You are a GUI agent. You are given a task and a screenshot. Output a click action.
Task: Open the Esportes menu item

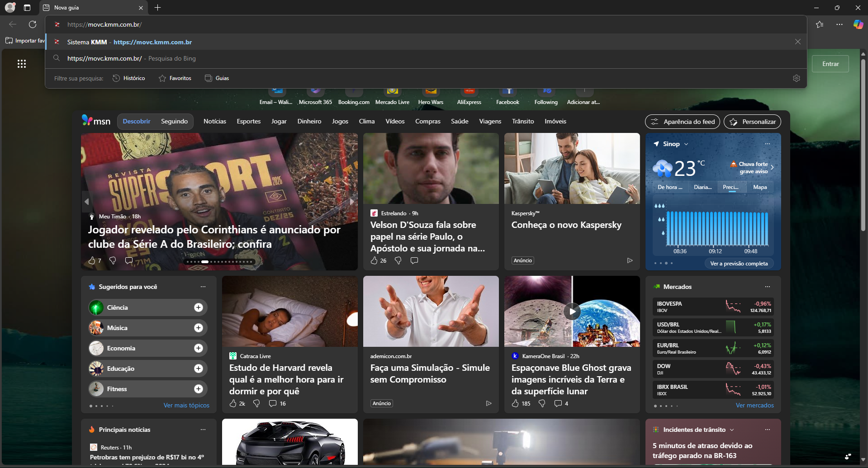click(248, 121)
